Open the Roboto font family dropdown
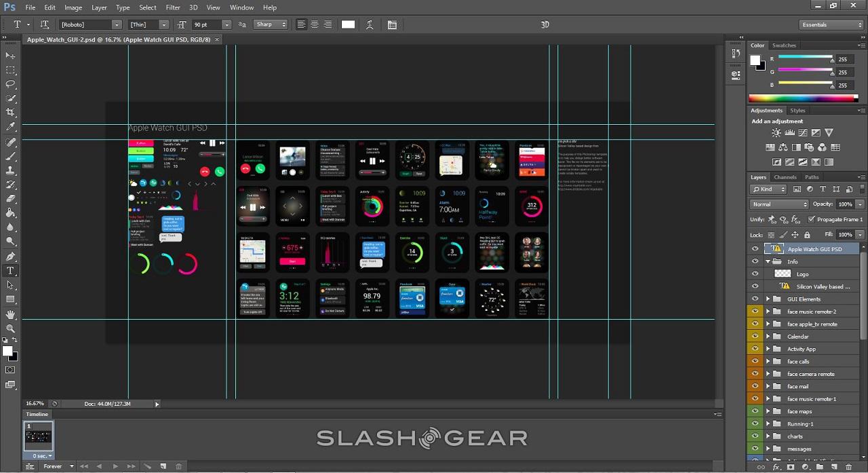Screen dimensions: 868x473 pyautogui.click(x=117, y=24)
